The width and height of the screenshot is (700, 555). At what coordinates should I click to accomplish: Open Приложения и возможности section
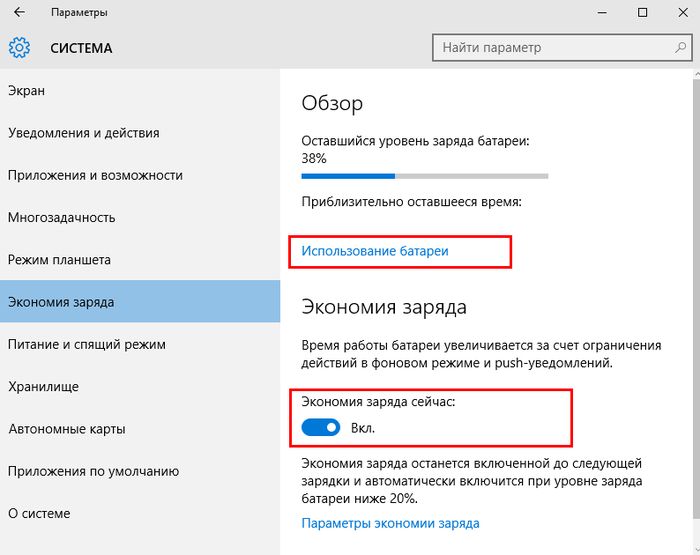[x=95, y=175]
